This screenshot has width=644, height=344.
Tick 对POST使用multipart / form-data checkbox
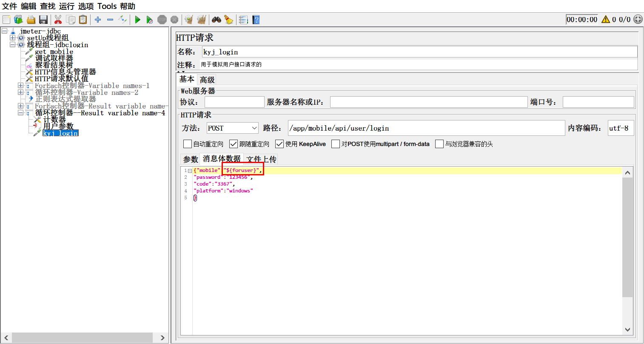click(335, 144)
